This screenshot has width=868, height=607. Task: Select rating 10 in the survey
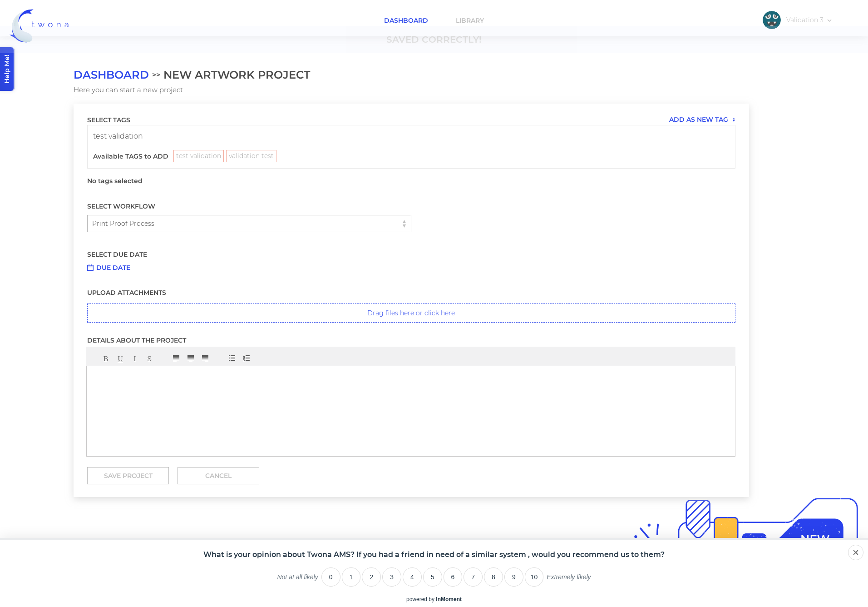click(534, 577)
